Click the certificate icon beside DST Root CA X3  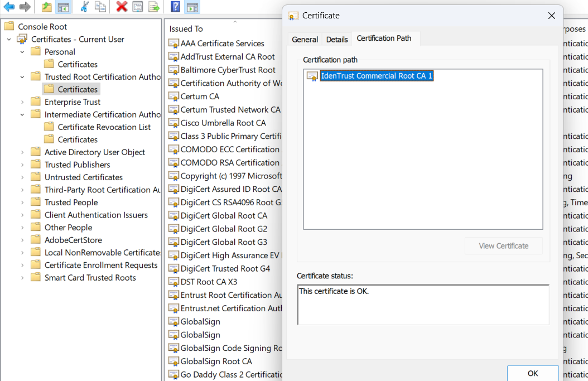[173, 282]
